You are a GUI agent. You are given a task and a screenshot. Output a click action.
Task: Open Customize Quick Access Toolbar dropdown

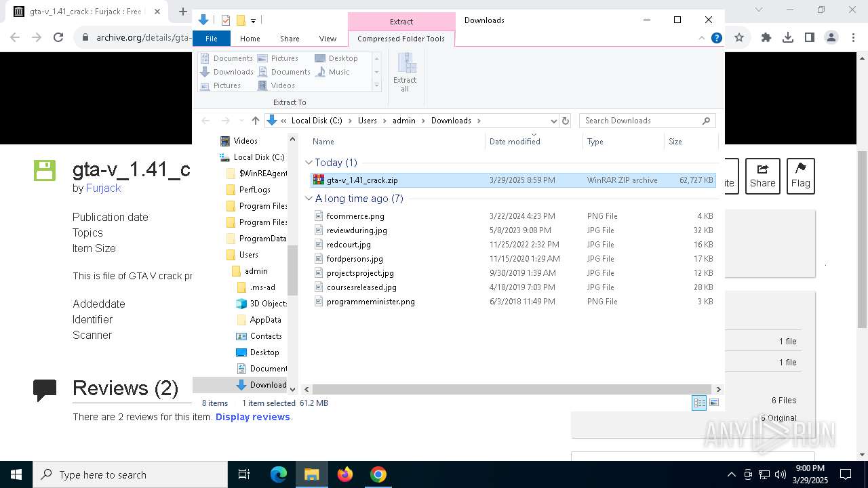coord(253,21)
